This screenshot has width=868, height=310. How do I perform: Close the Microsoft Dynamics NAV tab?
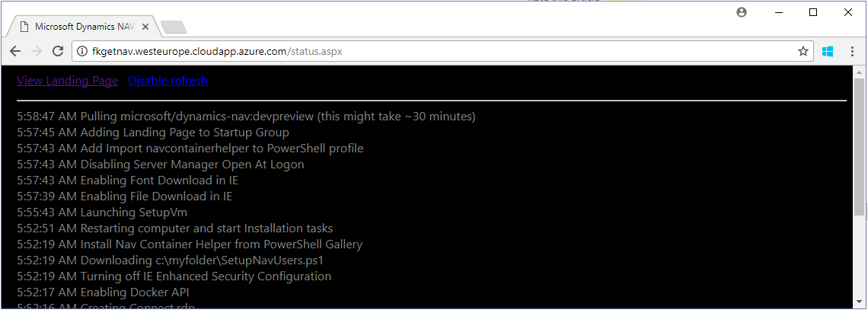[x=145, y=27]
